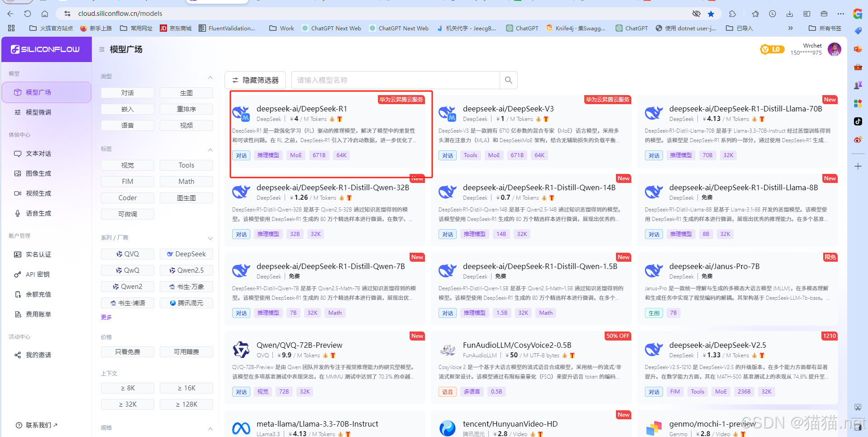Click the bookmark star icon
The height and width of the screenshot is (437, 868).
tap(711, 14)
